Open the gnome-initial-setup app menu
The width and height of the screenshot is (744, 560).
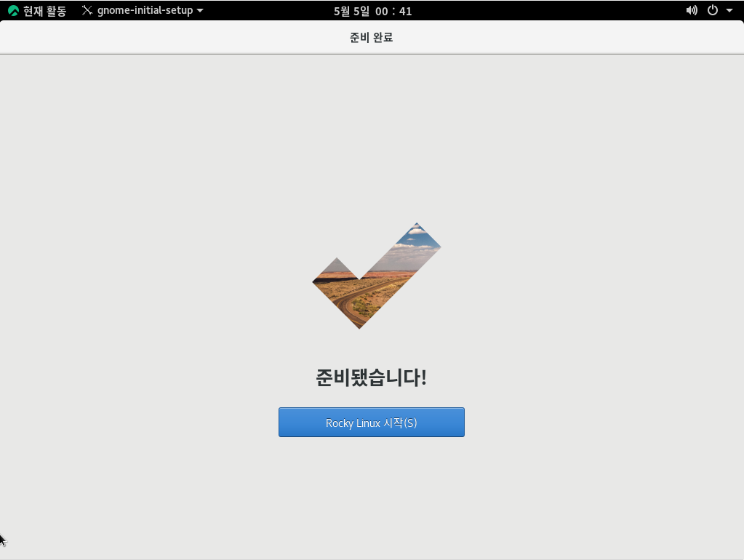click(x=143, y=10)
